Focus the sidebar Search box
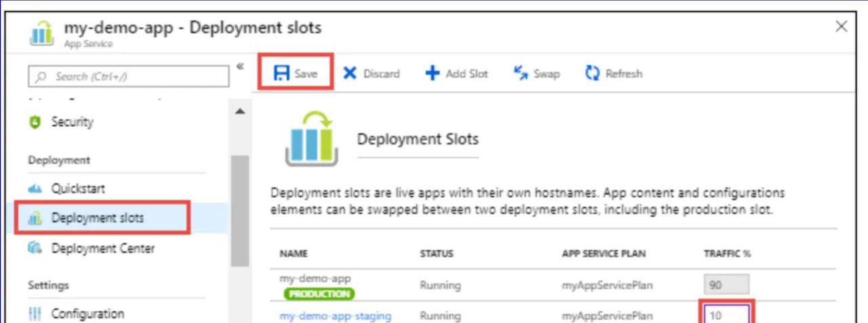868x323 pixels. point(129,77)
